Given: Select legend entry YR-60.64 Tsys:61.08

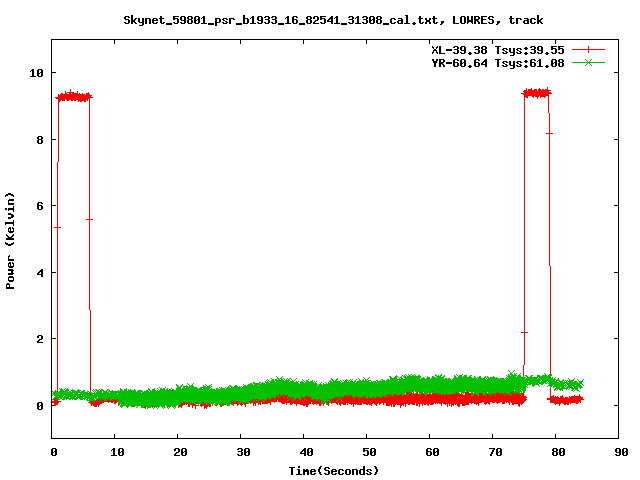Looking at the screenshot, I should click(x=498, y=63).
